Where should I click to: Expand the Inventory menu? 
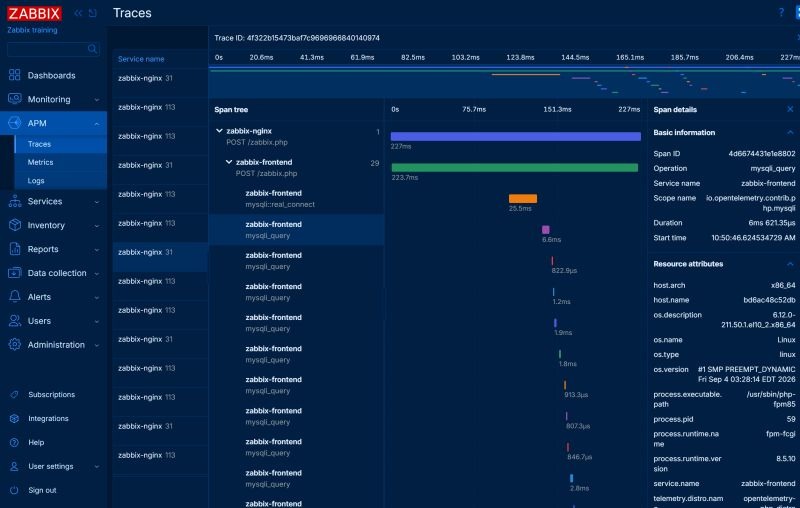point(97,226)
